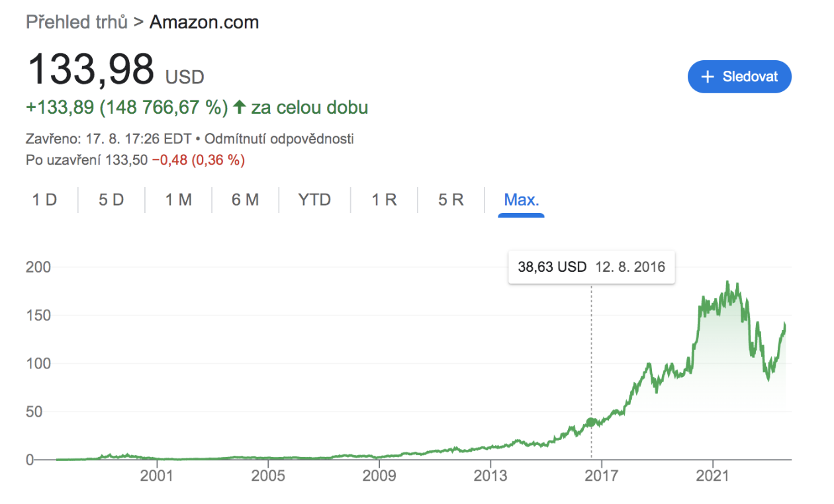Click the 38,63 USD price tooltip

click(592, 267)
